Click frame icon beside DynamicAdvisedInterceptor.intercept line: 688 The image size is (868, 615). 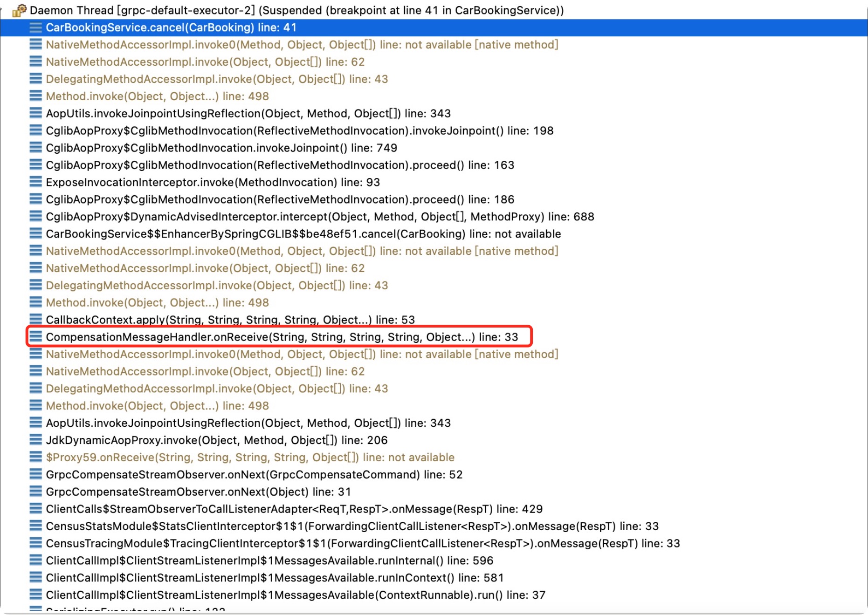(x=35, y=217)
